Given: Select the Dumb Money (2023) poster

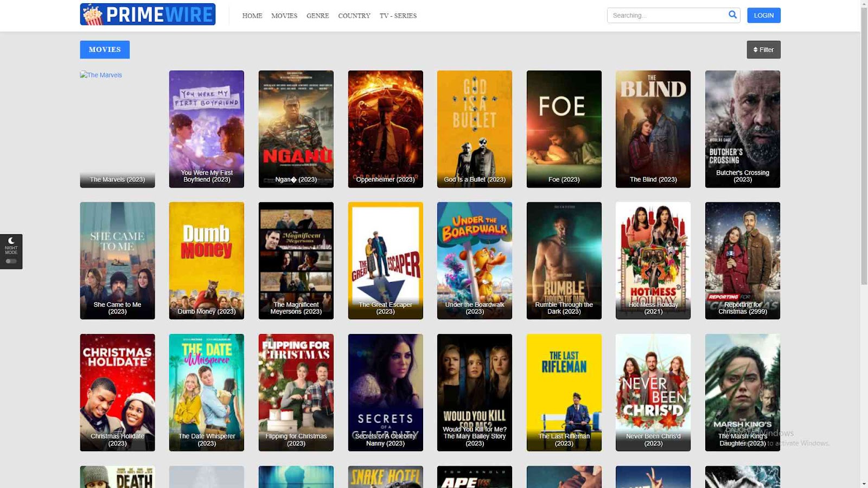Looking at the screenshot, I should 207,260.
